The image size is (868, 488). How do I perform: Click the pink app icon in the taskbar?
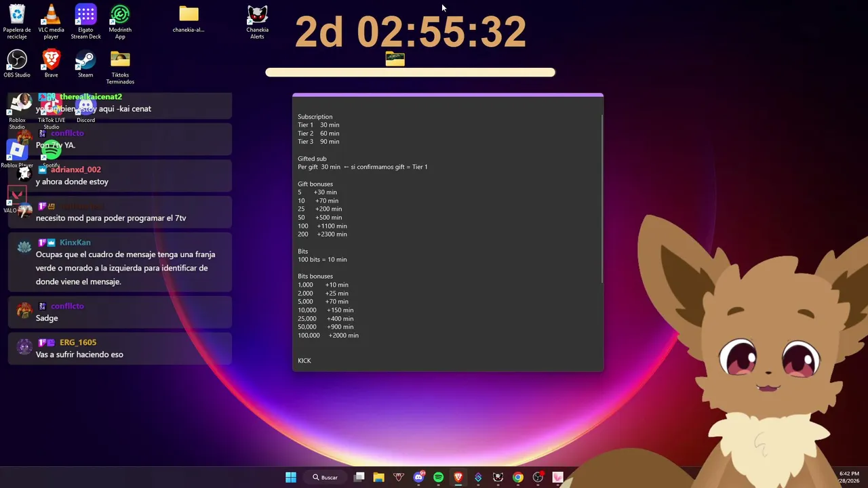557,477
